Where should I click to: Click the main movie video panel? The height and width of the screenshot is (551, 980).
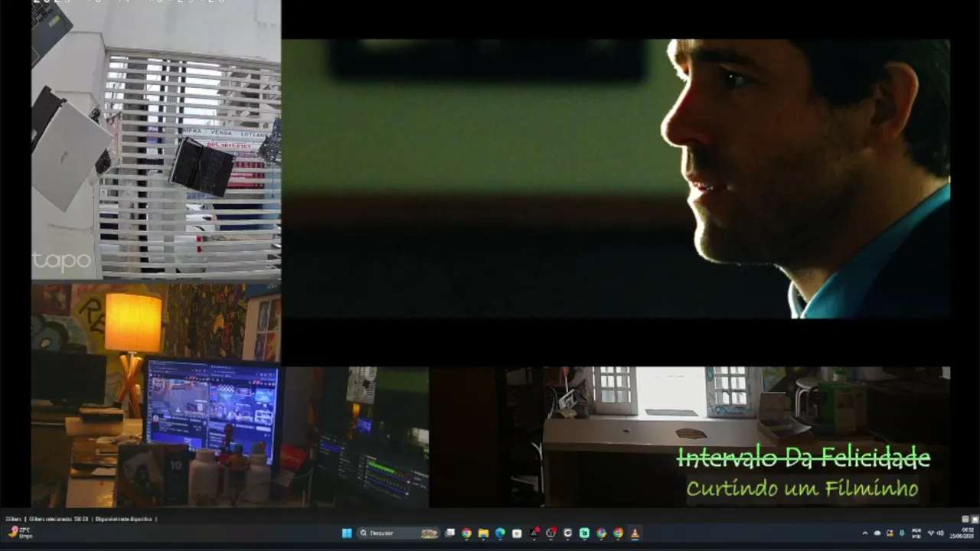coord(616,179)
